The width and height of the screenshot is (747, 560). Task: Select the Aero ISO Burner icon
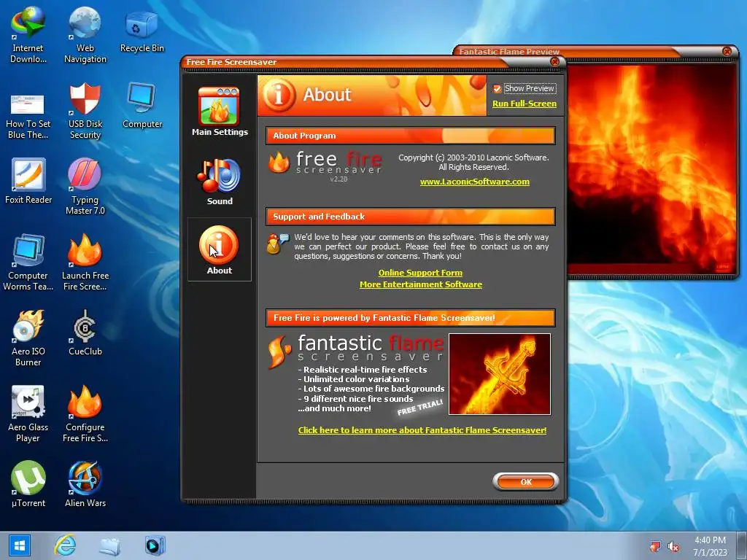28,338
